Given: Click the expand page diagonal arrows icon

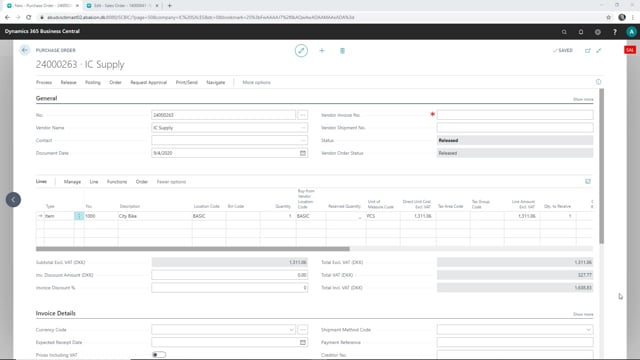Looking at the screenshot, I should tap(598, 51).
